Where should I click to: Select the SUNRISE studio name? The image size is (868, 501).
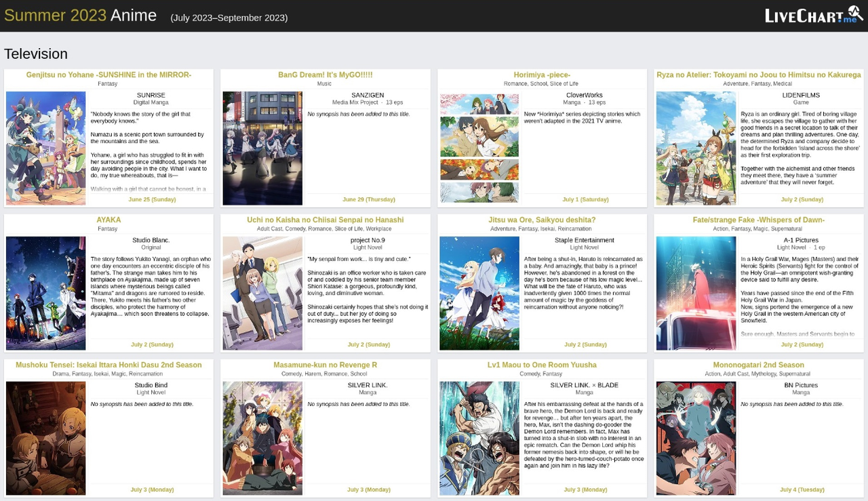pos(151,96)
